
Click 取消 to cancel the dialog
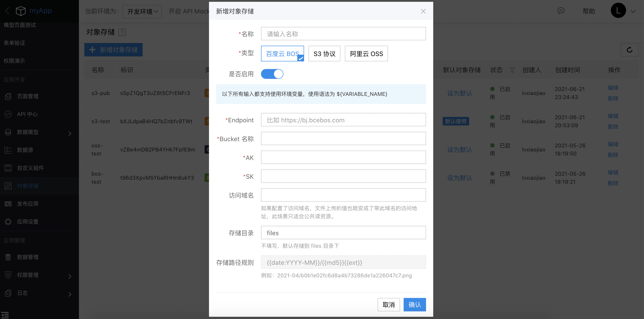click(389, 304)
